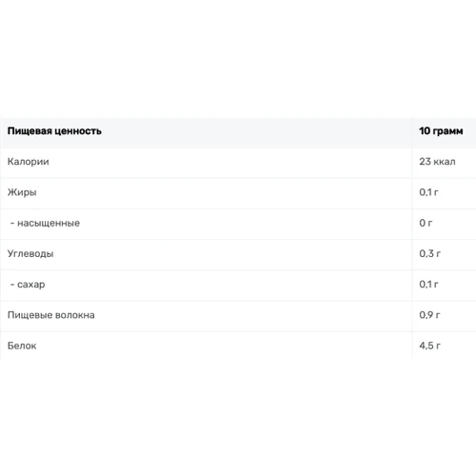The image size is (476, 476).
Task: Click the "Пищевые волокна" row label
Action: [51, 315]
